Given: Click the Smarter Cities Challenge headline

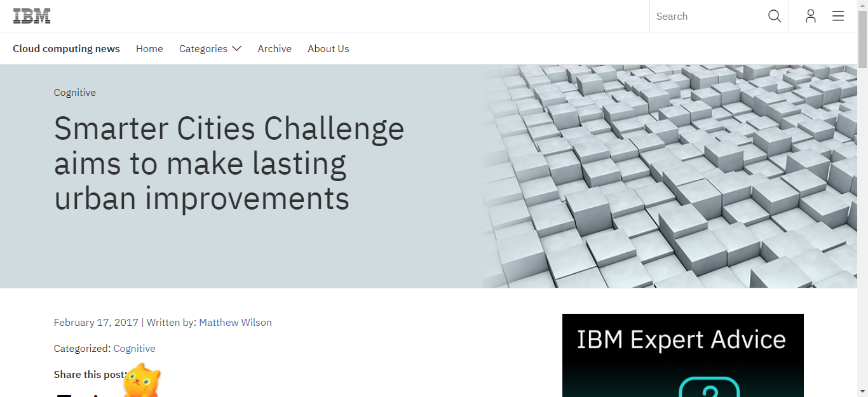Looking at the screenshot, I should (x=229, y=163).
